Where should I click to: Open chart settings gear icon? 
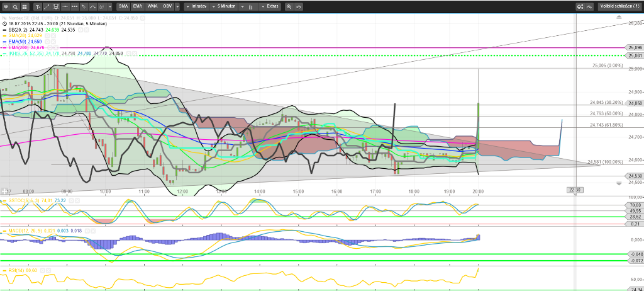point(6,6)
